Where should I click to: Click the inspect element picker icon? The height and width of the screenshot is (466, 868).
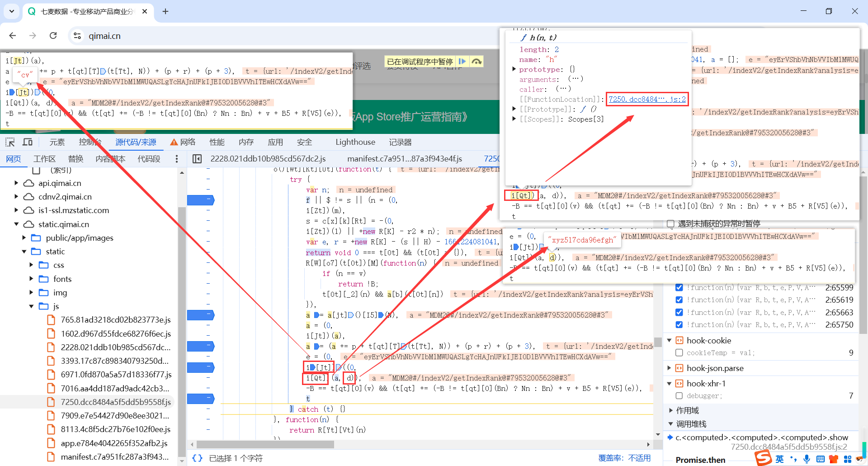[x=10, y=142]
